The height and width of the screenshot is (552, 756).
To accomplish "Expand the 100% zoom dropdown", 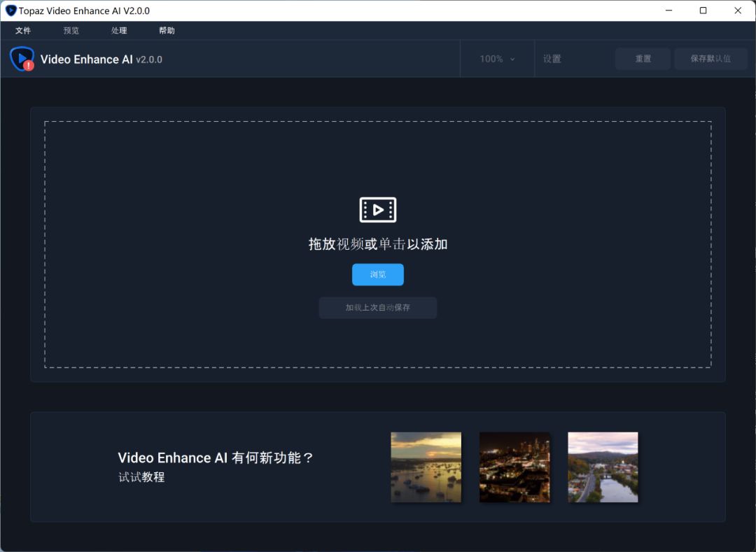I will [x=497, y=59].
